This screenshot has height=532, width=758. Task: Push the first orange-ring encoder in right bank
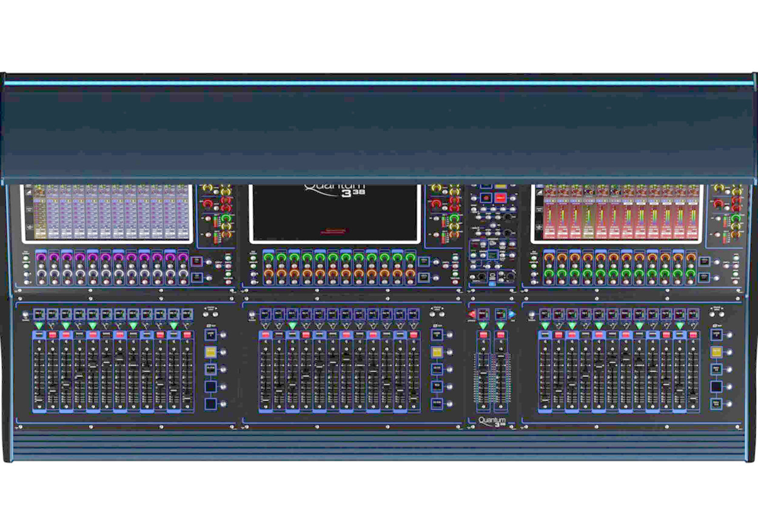tap(549, 257)
